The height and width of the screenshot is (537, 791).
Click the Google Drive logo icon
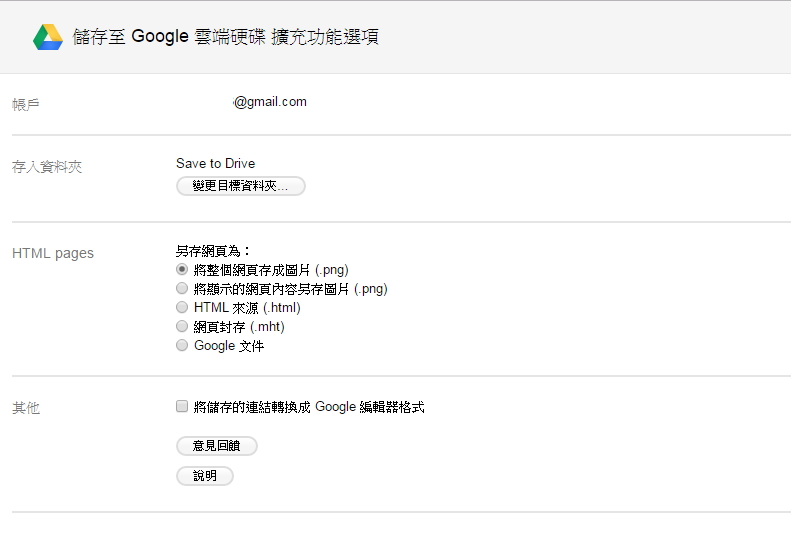[48, 37]
